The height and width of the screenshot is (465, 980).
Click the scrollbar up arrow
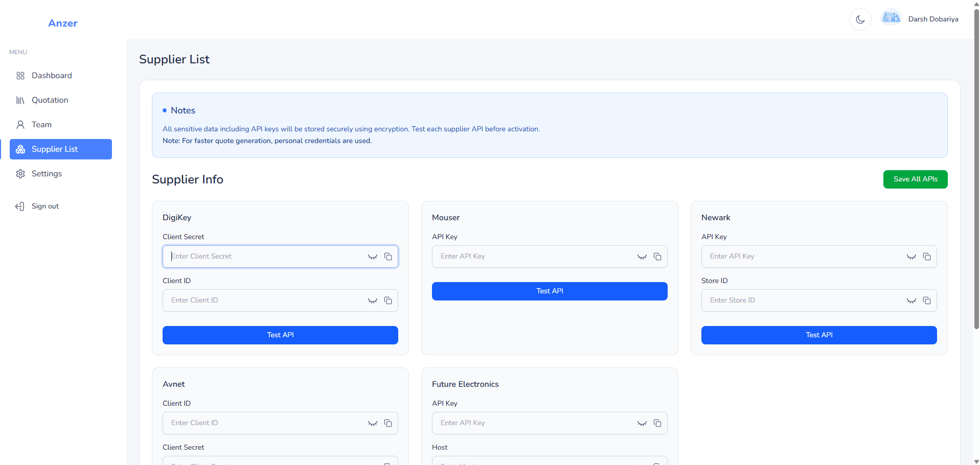[976, 4]
